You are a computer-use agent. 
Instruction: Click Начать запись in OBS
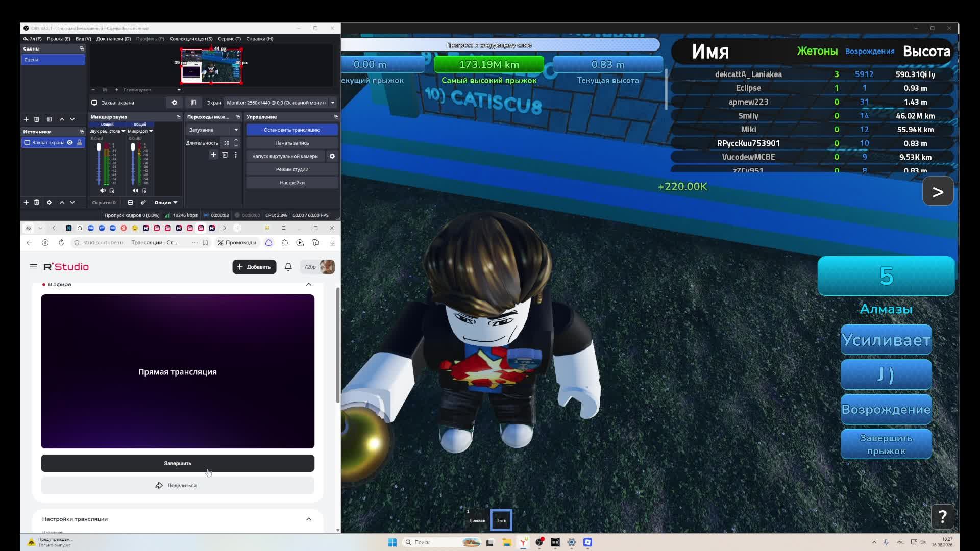click(x=292, y=143)
